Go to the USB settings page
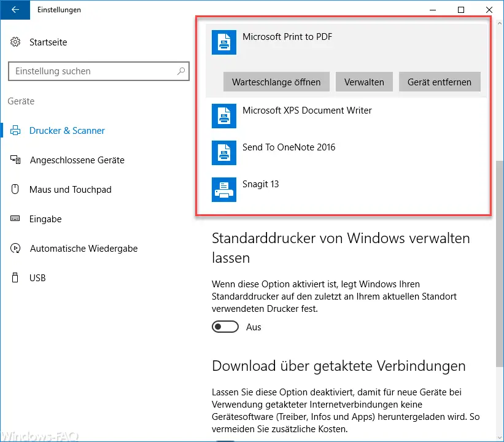Screen dimensions: 504x442 (37, 277)
